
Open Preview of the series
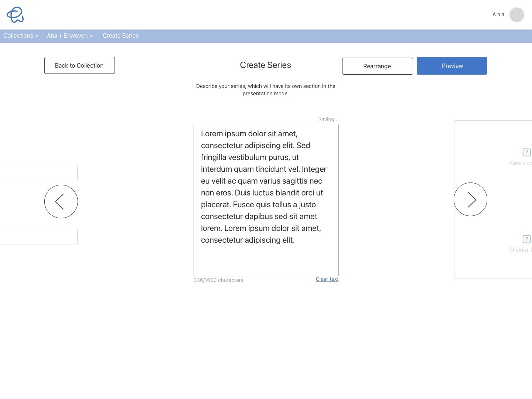point(451,66)
